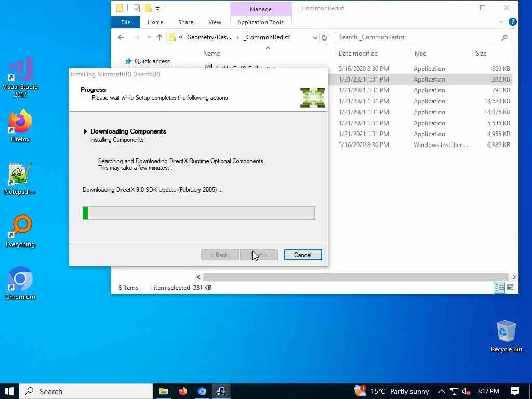Viewport: 532px width, 399px height.
Task: Open the recent locations dropdown arrow
Action: [149, 37]
